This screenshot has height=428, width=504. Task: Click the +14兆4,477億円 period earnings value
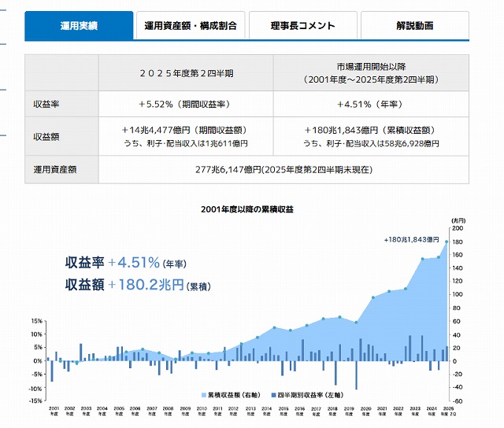point(186,130)
